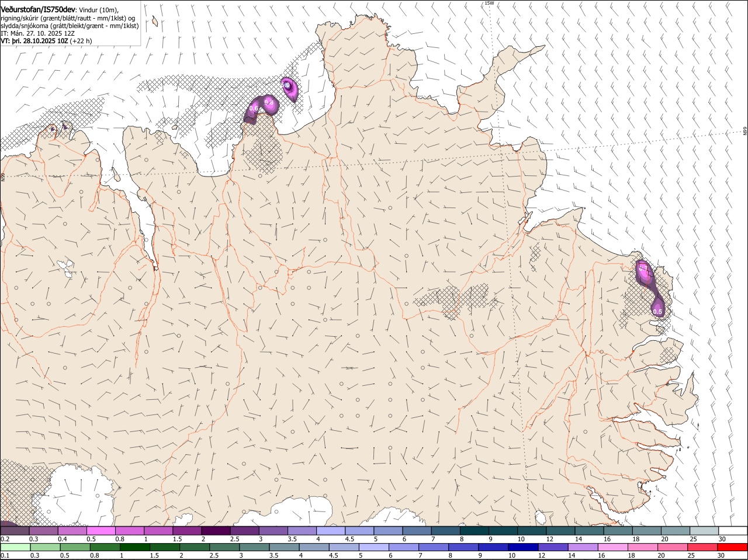
Task: Click the 0.2 label of the upper legend
Action: click(5, 538)
